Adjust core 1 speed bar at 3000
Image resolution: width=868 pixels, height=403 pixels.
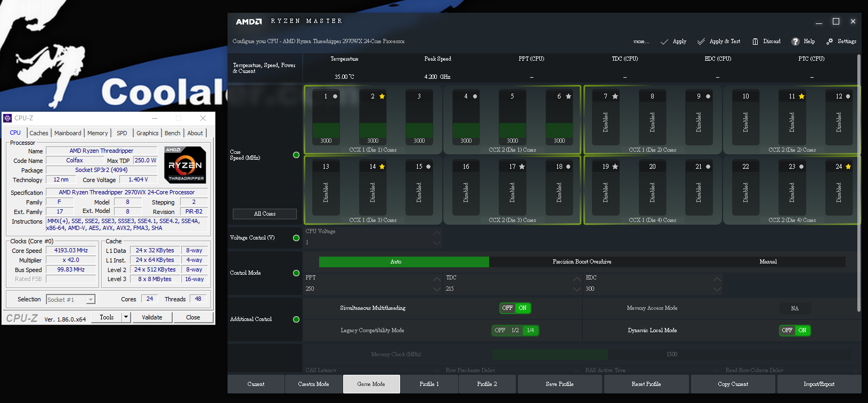click(x=326, y=130)
